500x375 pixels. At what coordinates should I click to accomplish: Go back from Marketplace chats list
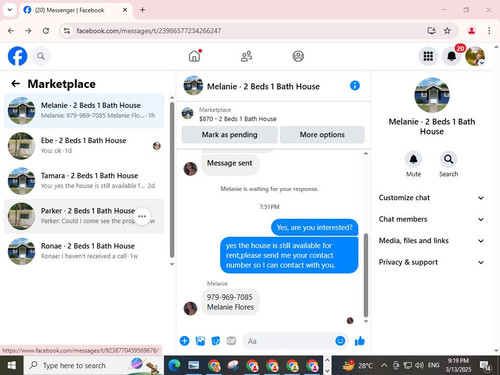point(16,84)
